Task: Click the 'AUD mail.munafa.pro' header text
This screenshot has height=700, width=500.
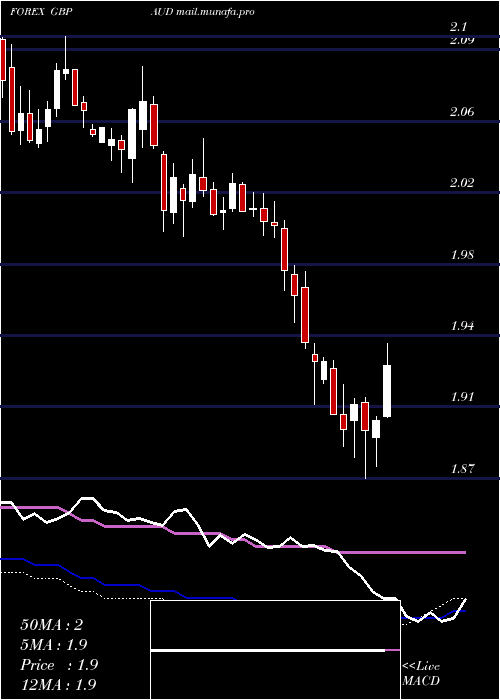Action: 202,12
